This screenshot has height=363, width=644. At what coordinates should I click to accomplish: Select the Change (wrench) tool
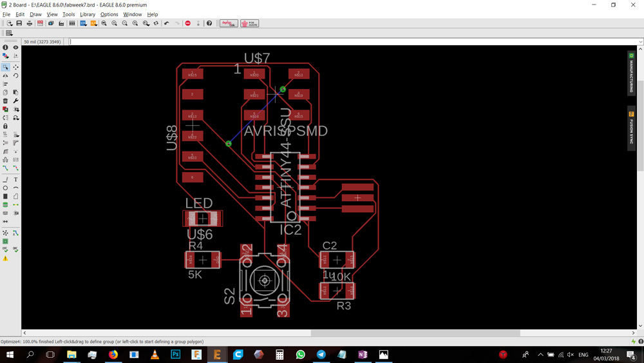(15, 101)
